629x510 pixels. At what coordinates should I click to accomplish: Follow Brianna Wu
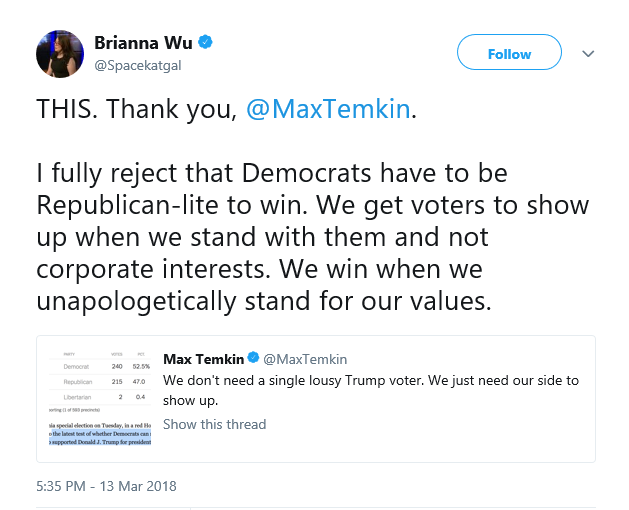(509, 52)
